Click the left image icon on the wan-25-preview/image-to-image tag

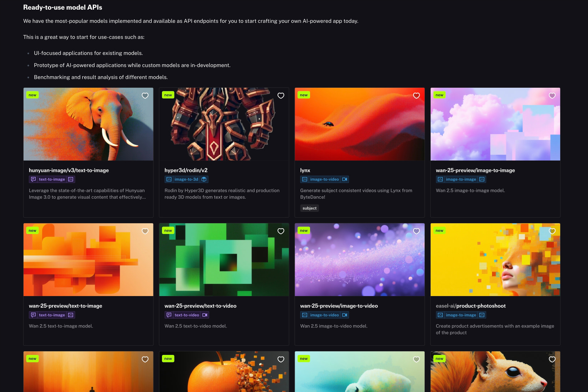tap(440, 179)
